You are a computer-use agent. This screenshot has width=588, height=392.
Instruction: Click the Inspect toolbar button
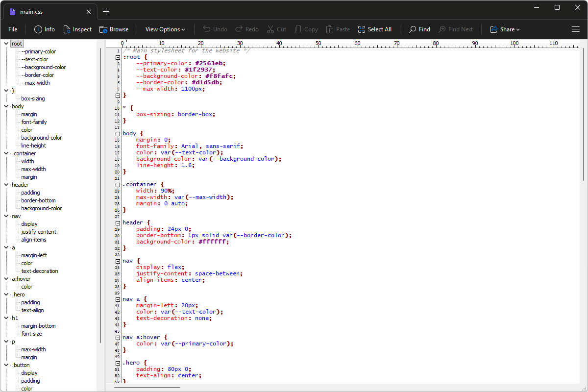(77, 29)
